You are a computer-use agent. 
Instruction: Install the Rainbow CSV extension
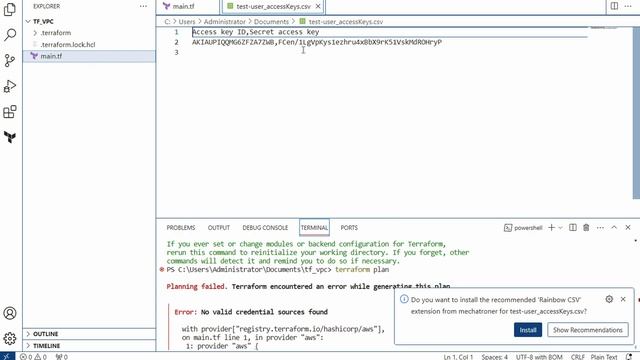(528, 330)
